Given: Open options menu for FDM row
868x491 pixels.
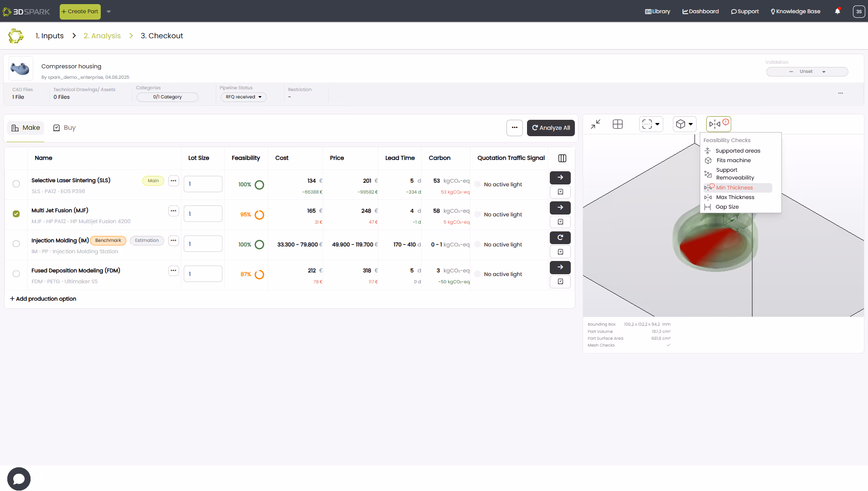Looking at the screenshot, I should coord(173,271).
